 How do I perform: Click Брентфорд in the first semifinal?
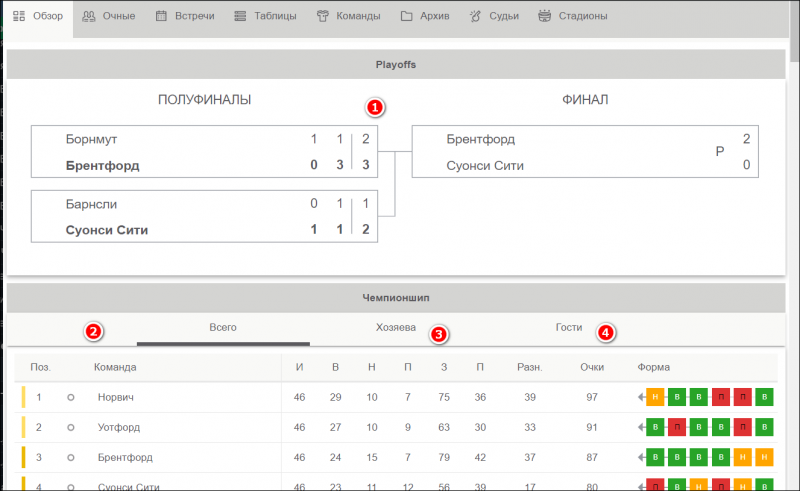pyautogui.click(x=102, y=165)
